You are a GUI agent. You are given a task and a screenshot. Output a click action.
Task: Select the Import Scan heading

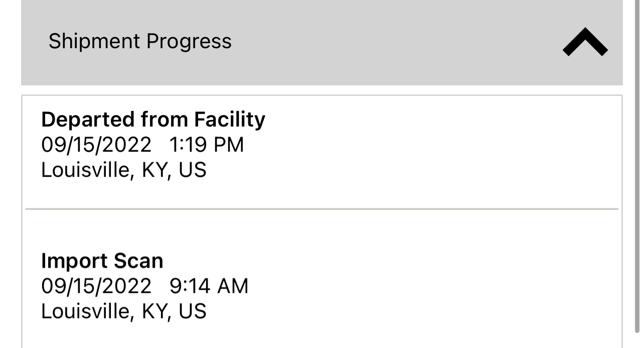pyautogui.click(x=102, y=261)
